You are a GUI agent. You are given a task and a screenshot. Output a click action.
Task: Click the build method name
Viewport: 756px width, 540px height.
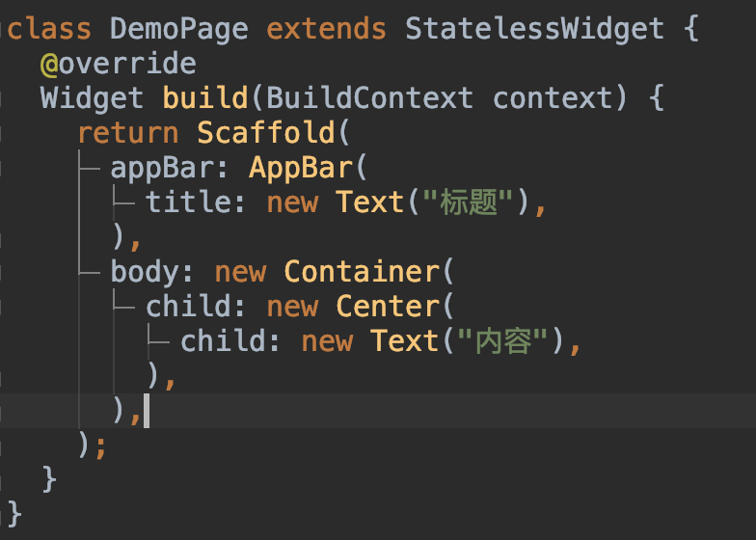point(204,98)
